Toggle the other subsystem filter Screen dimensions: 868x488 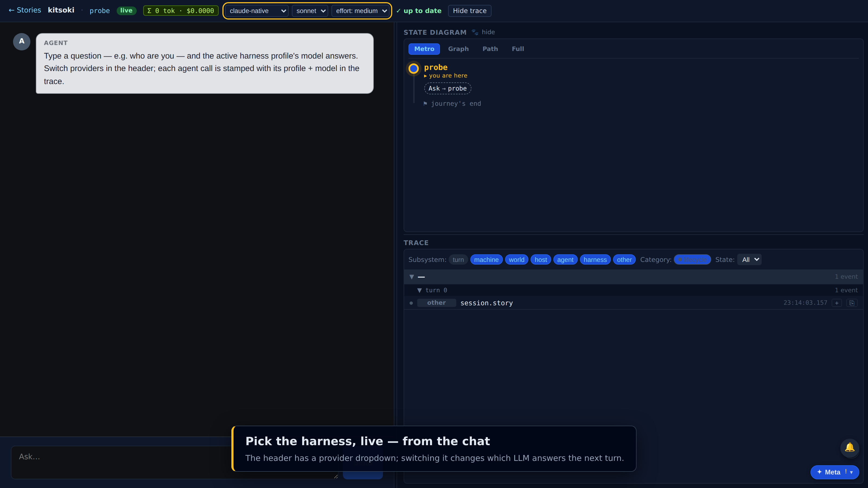click(624, 260)
